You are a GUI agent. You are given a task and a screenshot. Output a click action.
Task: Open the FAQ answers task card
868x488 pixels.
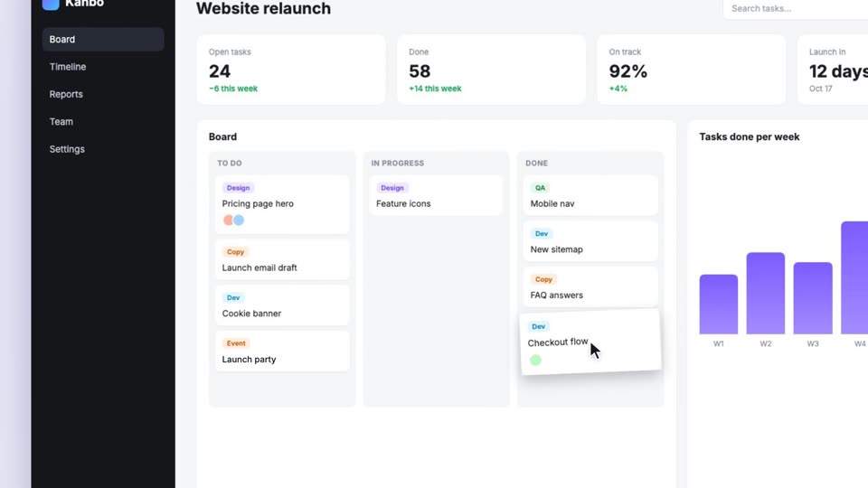coord(590,287)
